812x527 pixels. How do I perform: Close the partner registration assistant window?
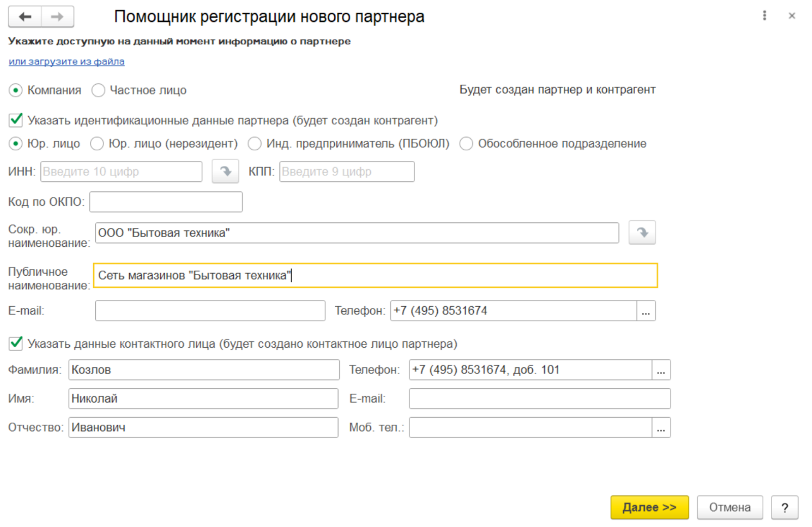coord(791,16)
